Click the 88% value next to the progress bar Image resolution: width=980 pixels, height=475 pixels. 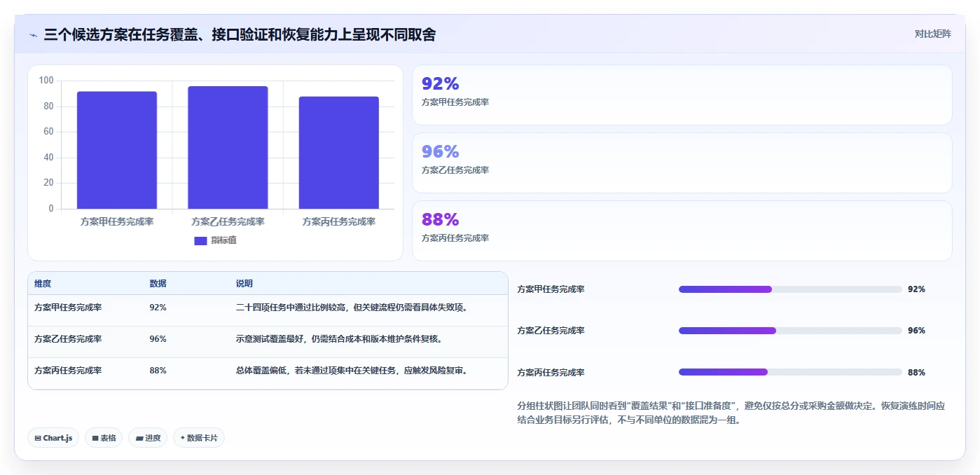(x=916, y=373)
